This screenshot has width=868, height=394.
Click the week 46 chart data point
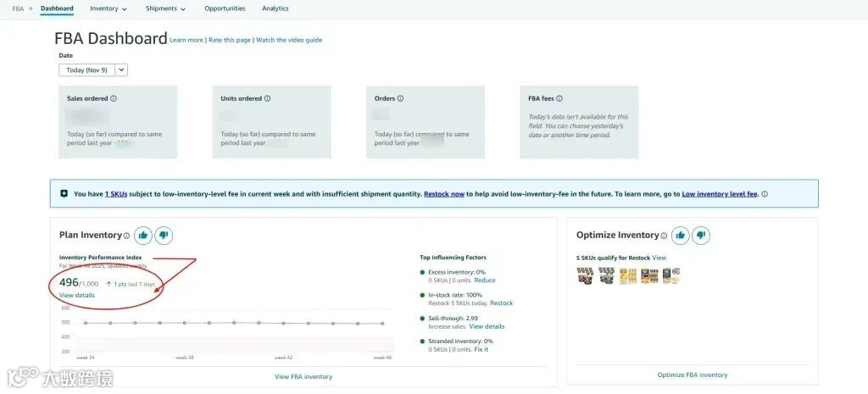382,323
